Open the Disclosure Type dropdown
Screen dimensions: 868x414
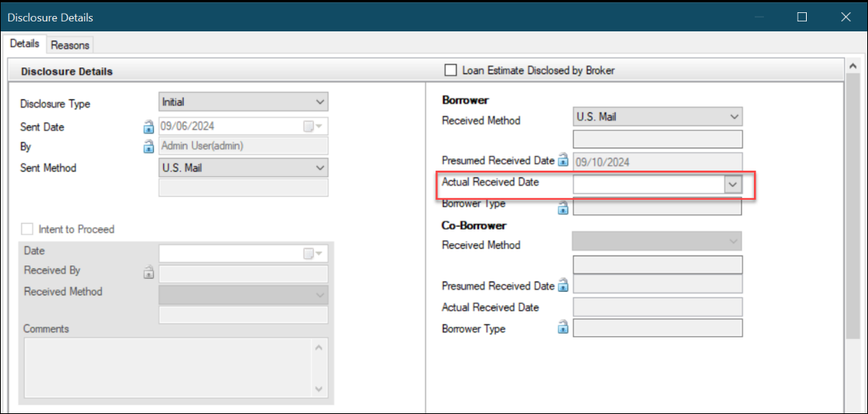[x=243, y=103]
